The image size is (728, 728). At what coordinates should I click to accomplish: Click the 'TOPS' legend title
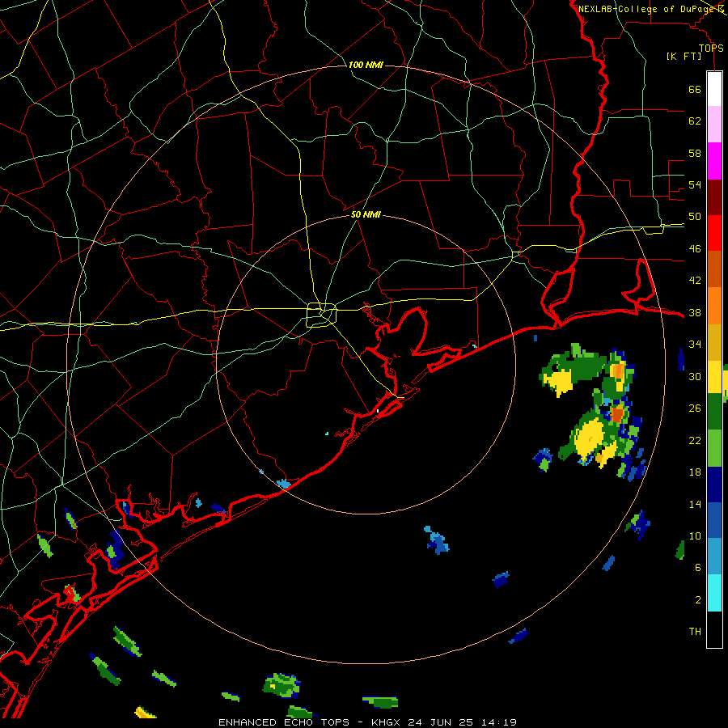[711, 49]
